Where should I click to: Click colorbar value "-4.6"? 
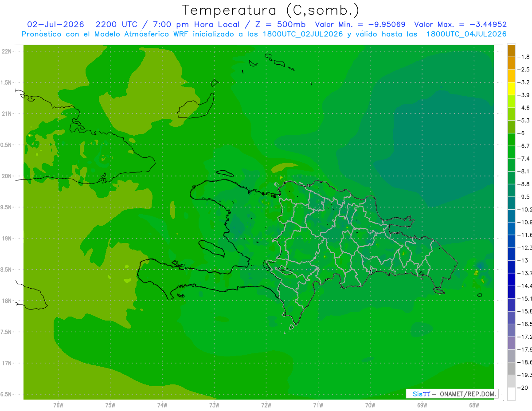pyautogui.click(x=524, y=108)
